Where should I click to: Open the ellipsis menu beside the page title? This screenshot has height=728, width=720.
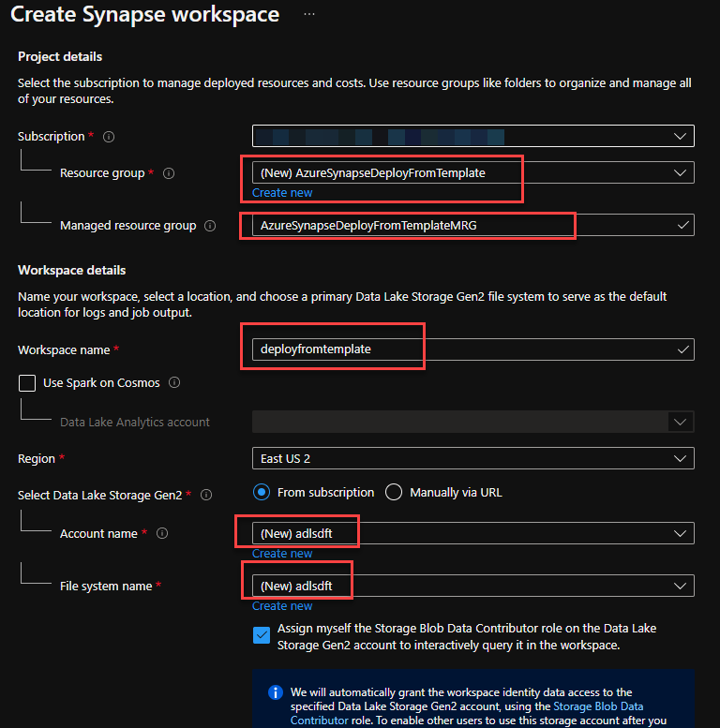pos(309,14)
